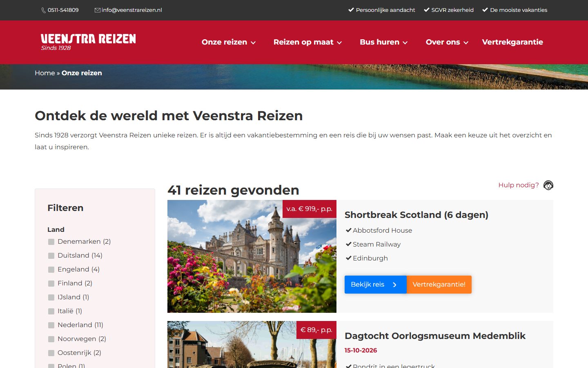Click the 'Persoonlijke aandacht' text in top bar
The height and width of the screenshot is (368, 588).
click(x=385, y=10)
